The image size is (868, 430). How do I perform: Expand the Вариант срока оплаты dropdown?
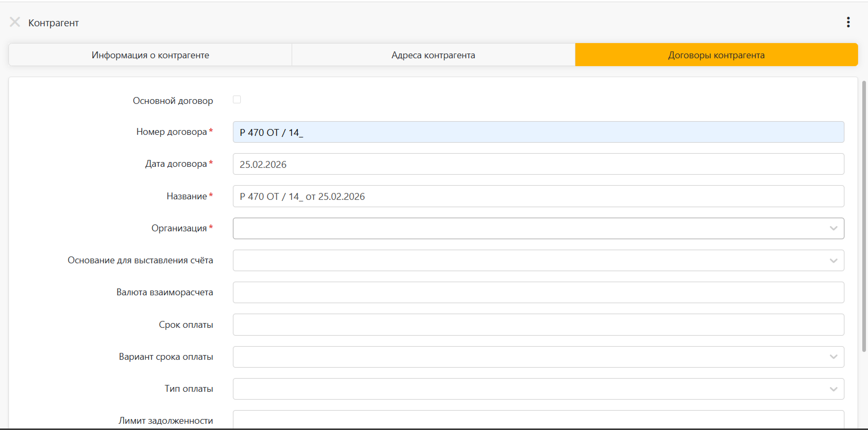coord(530,357)
